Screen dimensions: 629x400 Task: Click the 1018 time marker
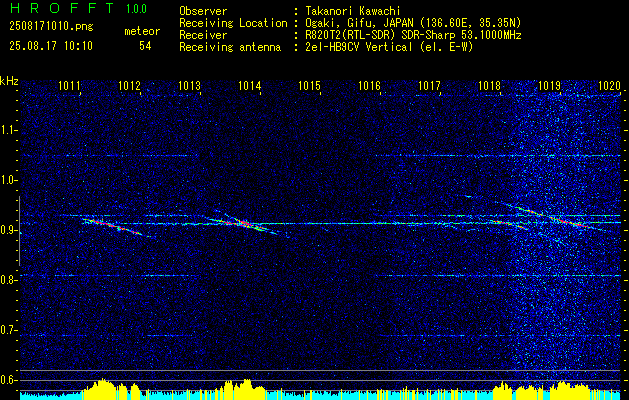(x=490, y=85)
